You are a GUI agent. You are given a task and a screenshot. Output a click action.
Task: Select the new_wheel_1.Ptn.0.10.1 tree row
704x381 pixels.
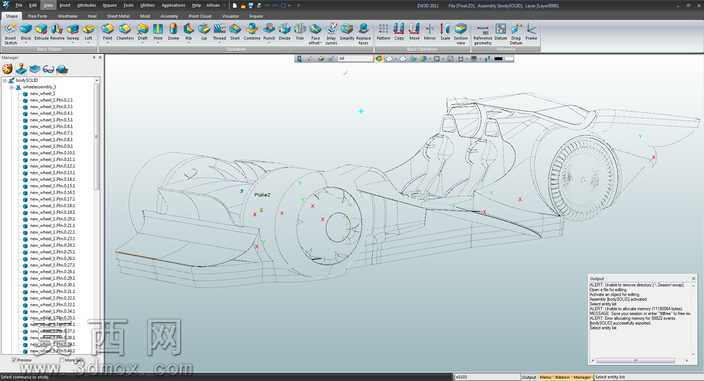click(x=52, y=153)
